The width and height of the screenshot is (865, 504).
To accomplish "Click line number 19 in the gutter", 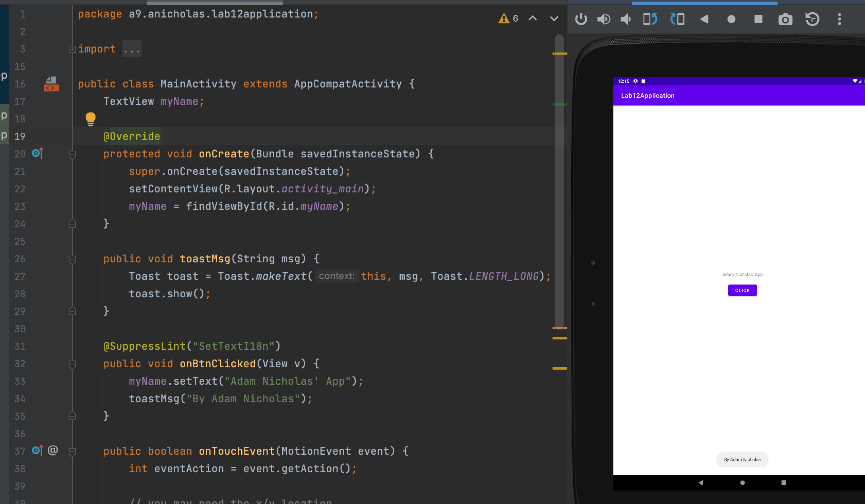I will (x=20, y=136).
